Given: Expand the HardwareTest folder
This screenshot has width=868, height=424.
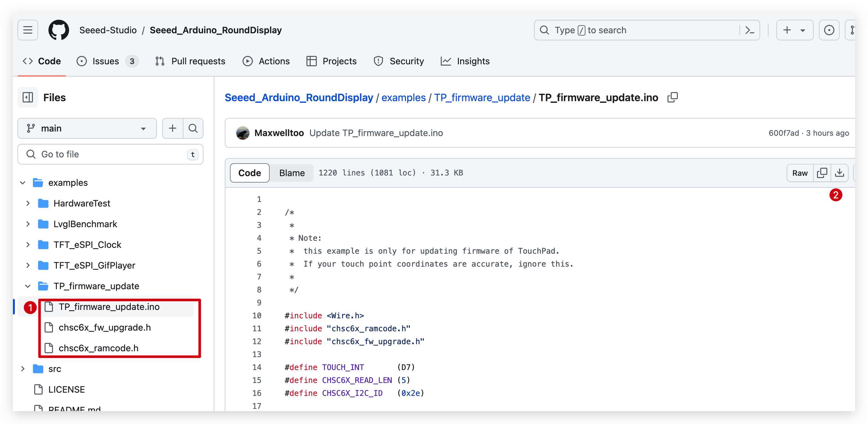Looking at the screenshot, I should pyautogui.click(x=28, y=203).
